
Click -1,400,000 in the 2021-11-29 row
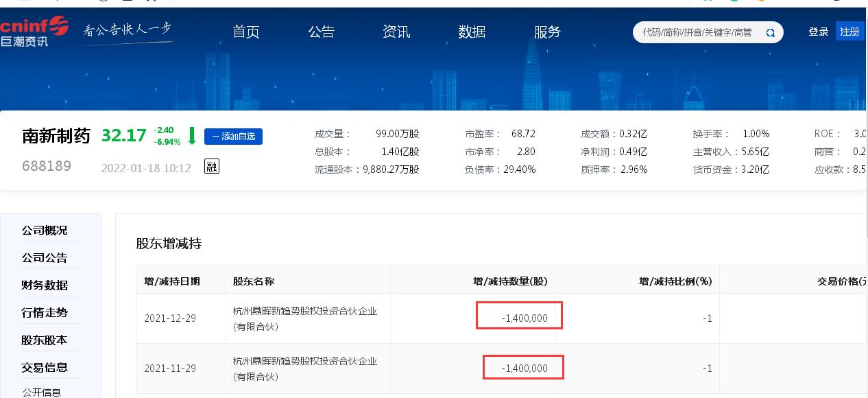[525, 368]
